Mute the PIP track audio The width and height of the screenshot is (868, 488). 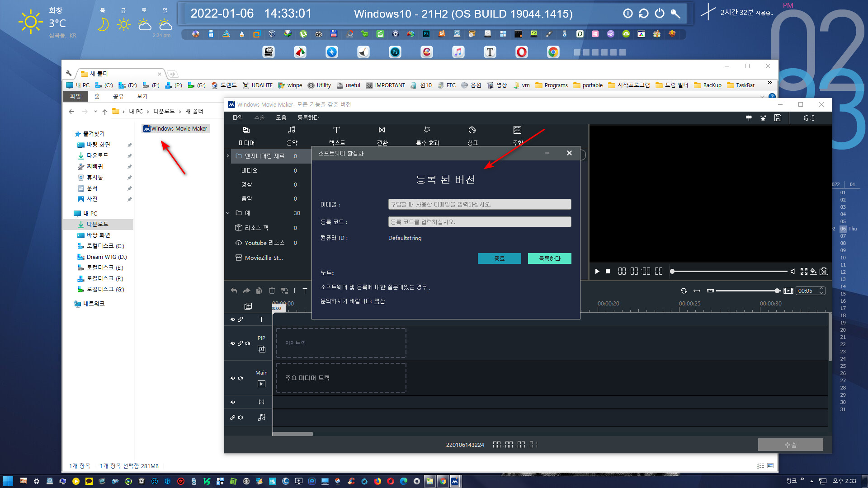click(248, 343)
